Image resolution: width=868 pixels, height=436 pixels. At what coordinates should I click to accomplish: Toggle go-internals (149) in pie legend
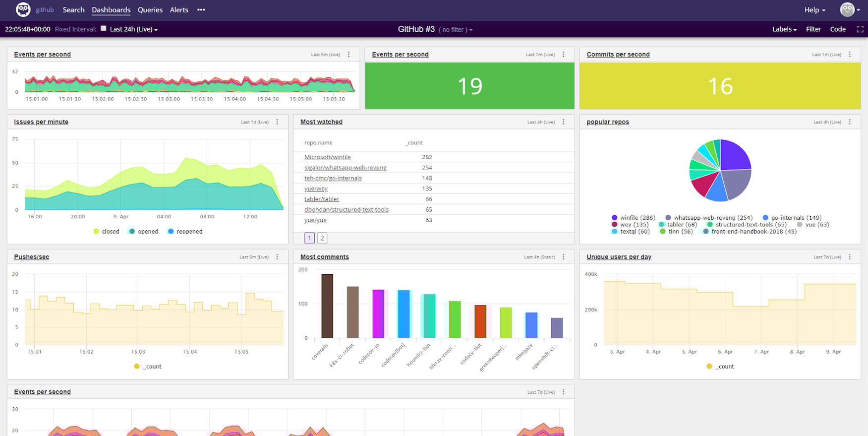[792, 218]
